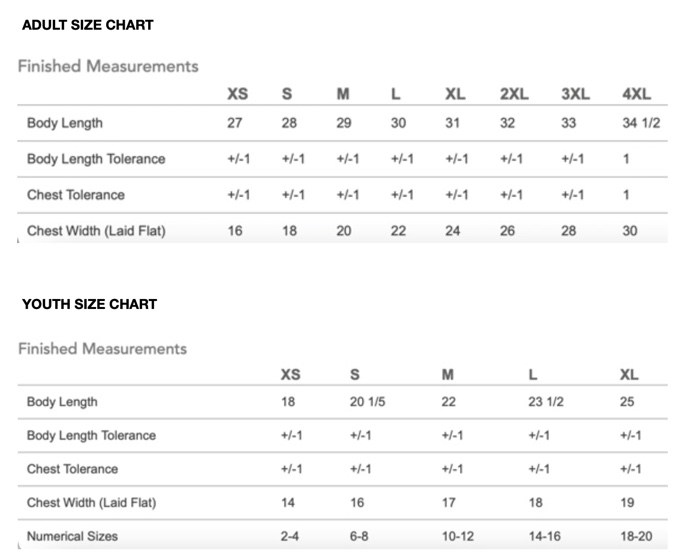
Task: Click the YOUTH SIZE CHART heading
Action: pos(90,304)
